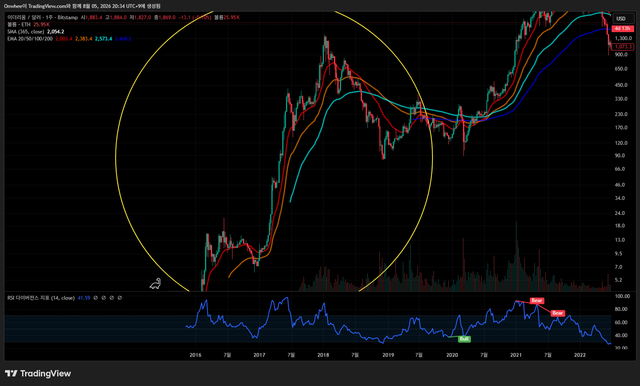Click the 80.00 RSI axis value
Image resolution: width=640 pixels, height=386 pixels.
point(621,309)
